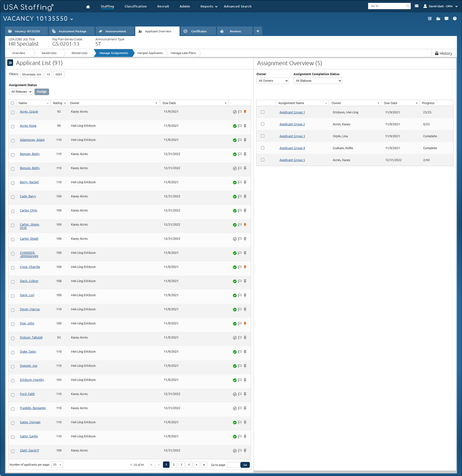This screenshot has width=462, height=476.
Task: Open the Applicant Group 3 link
Action: (292, 136)
